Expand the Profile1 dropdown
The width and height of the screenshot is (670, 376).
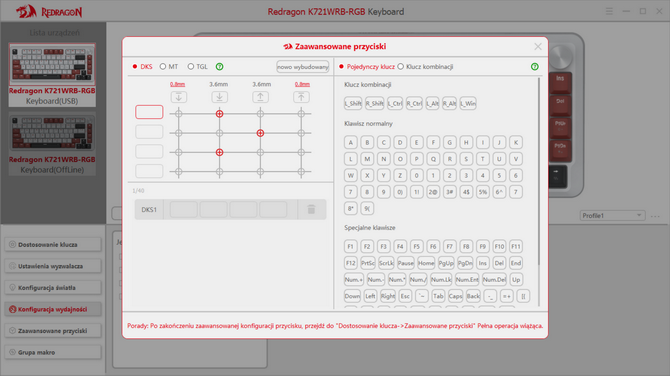point(612,215)
